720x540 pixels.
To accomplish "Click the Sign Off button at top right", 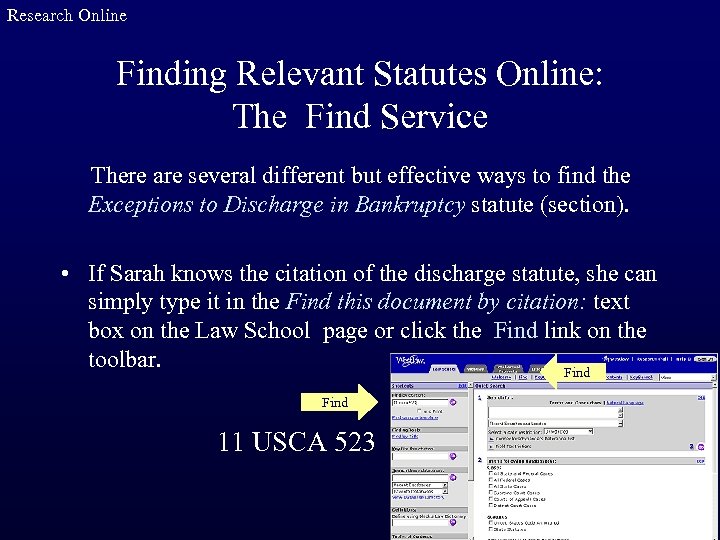I will (705, 359).
